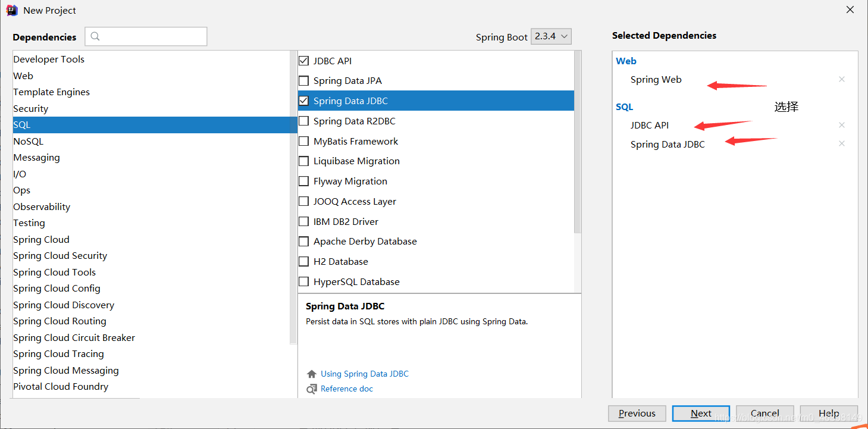Select JDBC API in Selected Dependencies
This screenshot has width=868, height=429.
(x=650, y=126)
